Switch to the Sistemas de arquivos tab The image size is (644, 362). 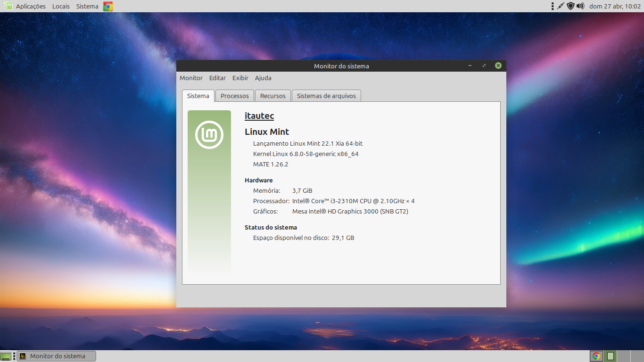pyautogui.click(x=326, y=96)
